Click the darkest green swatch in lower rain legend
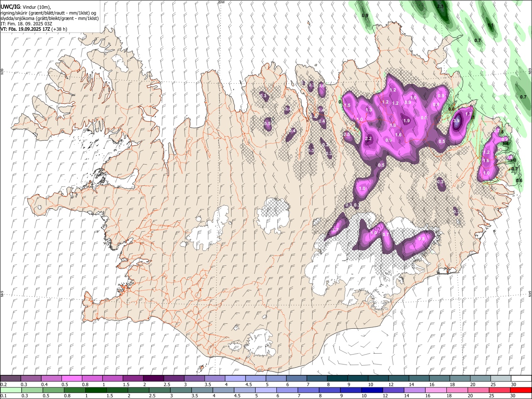 coord(95,390)
